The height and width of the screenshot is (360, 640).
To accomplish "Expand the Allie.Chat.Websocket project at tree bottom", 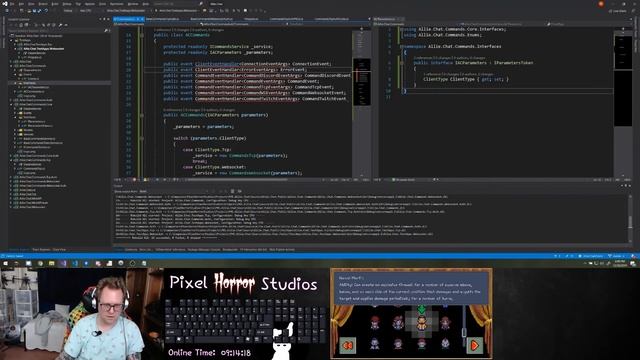I will tap(11, 207).
